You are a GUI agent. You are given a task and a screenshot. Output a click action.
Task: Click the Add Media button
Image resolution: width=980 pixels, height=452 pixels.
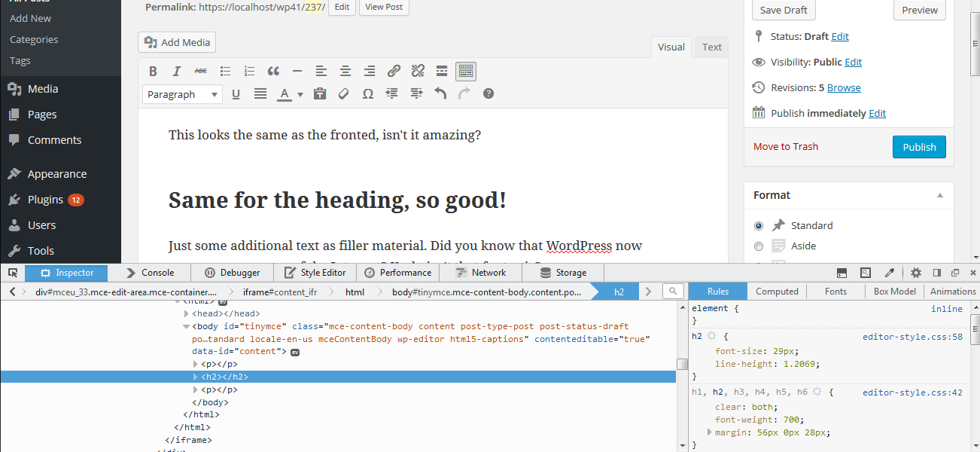tap(177, 42)
